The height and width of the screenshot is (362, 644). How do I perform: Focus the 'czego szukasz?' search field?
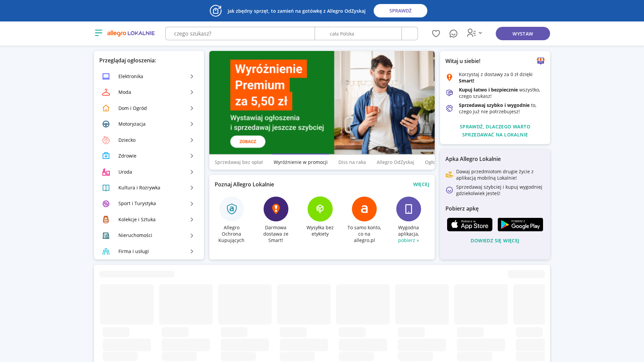click(240, 34)
